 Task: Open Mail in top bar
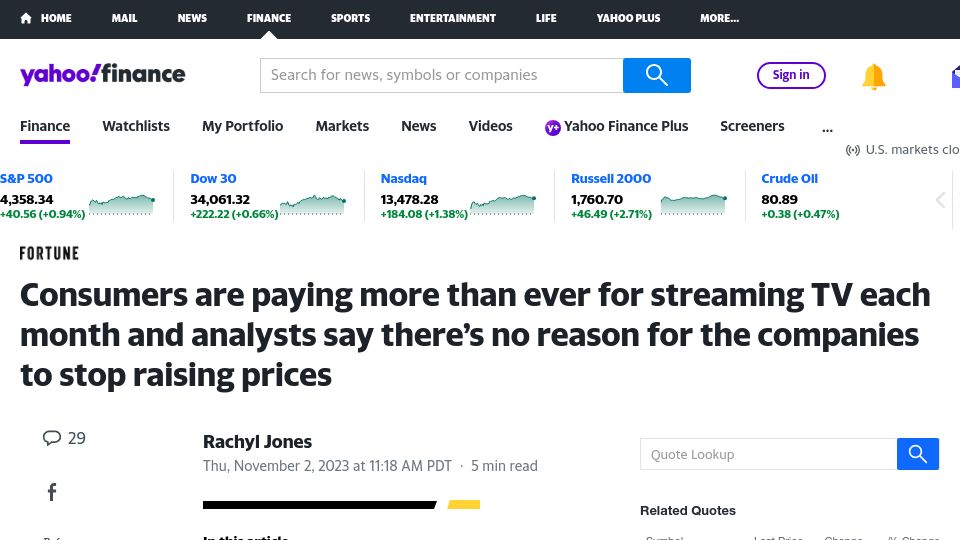pyautogui.click(x=124, y=18)
